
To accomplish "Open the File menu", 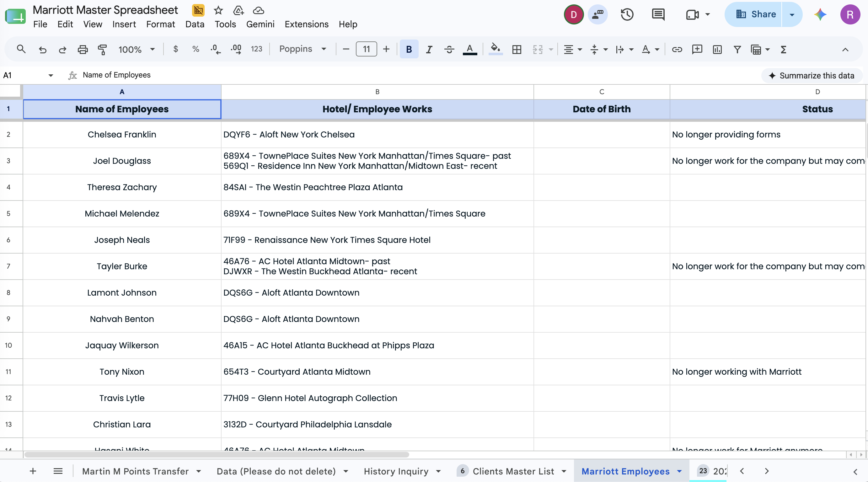I will click(x=40, y=24).
